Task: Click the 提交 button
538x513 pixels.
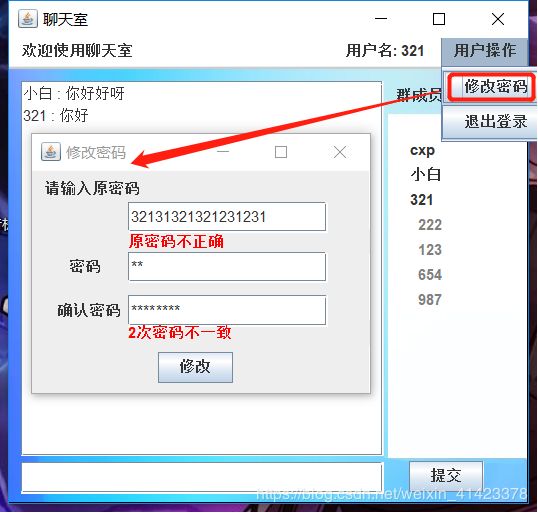Action: coord(446,476)
